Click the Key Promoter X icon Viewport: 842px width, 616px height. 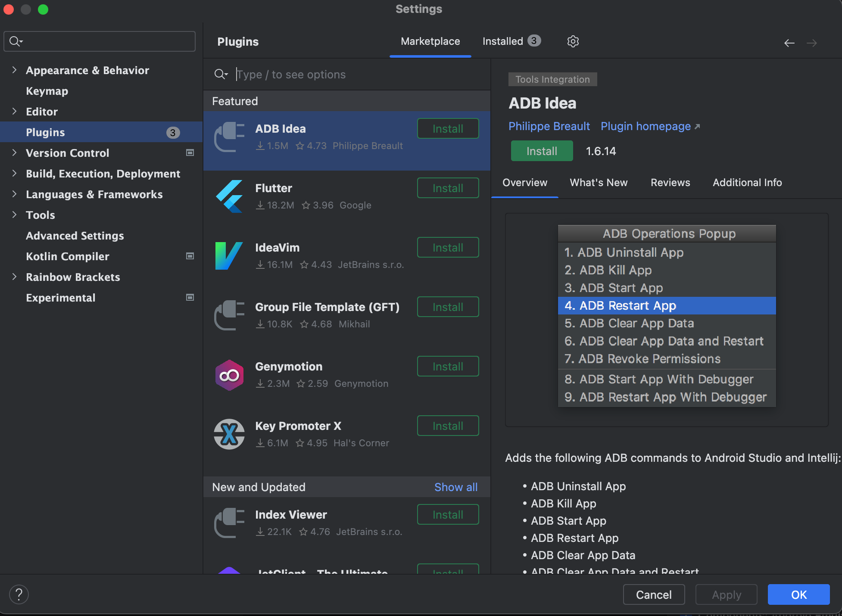[x=229, y=434]
